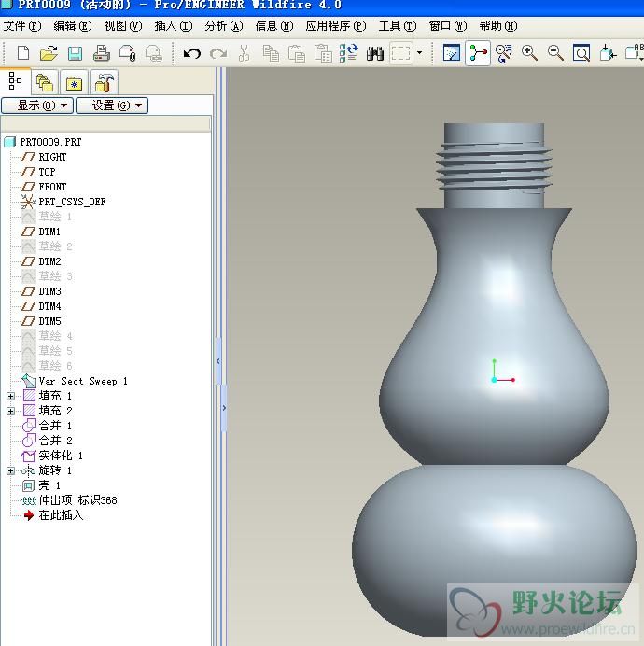Open a file using the folder icon
The width and height of the screenshot is (644, 646).
pyautogui.click(x=49, y=53)
